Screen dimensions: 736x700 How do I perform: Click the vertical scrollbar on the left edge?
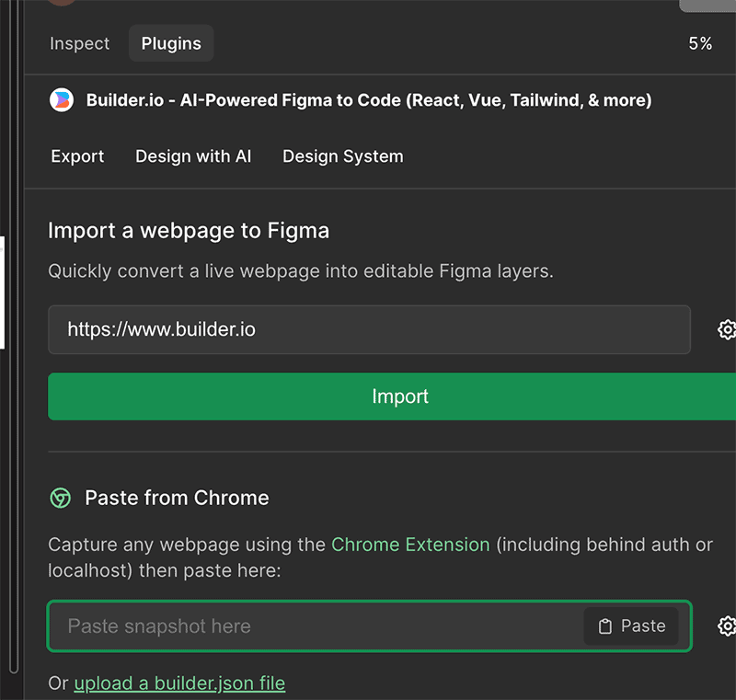coord(14,337)
